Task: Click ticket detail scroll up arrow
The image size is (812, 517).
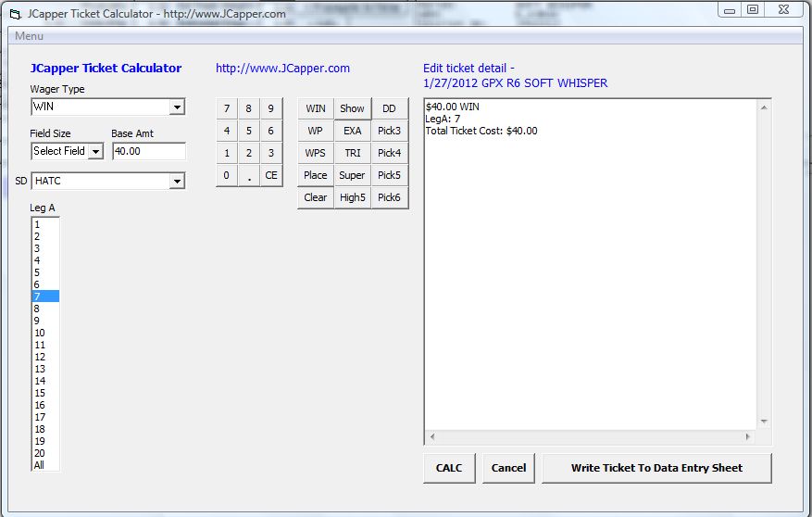Action: [764, 107]
